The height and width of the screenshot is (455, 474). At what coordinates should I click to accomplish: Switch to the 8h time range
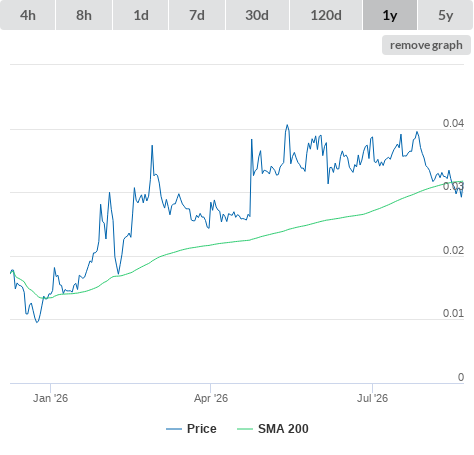click(84, 15)
